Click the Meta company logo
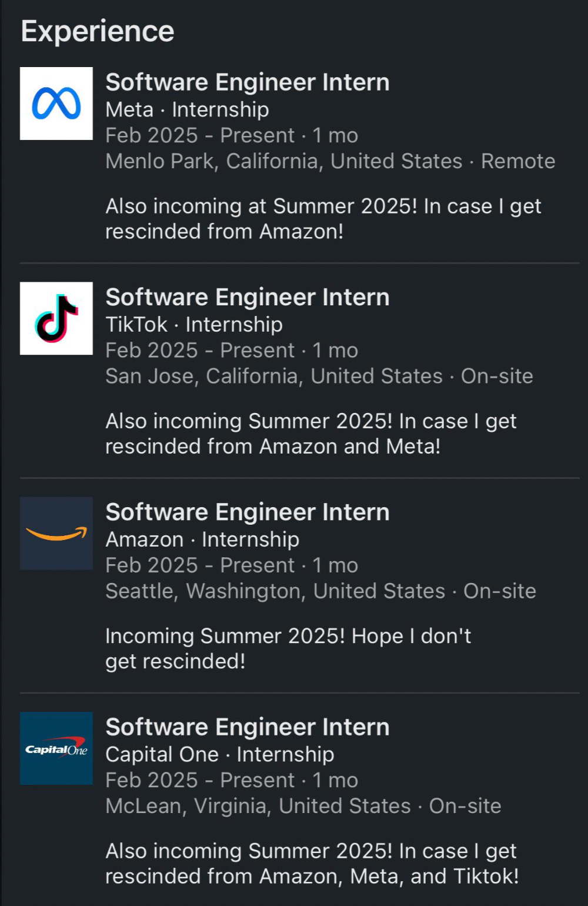The width and height of the screenshot is (588, 906). coord(56,104)
